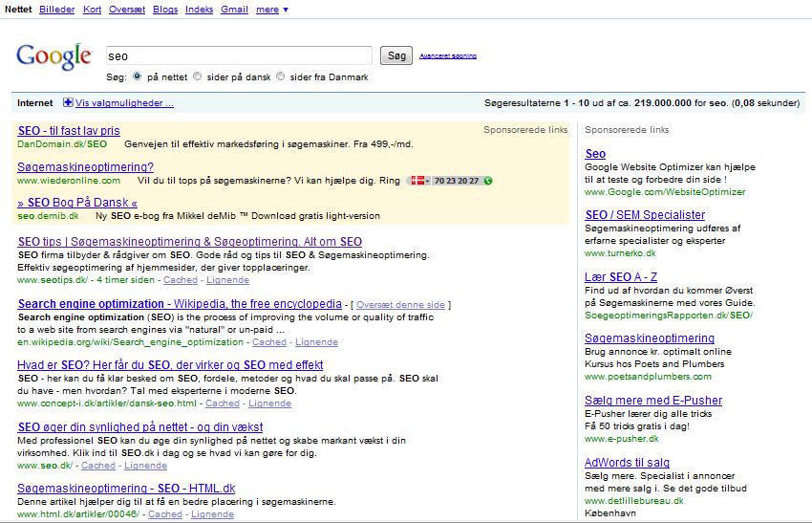Open sidebar ad titled 'Seo'
The image size is (812, 523).
[x=595, y=153]
